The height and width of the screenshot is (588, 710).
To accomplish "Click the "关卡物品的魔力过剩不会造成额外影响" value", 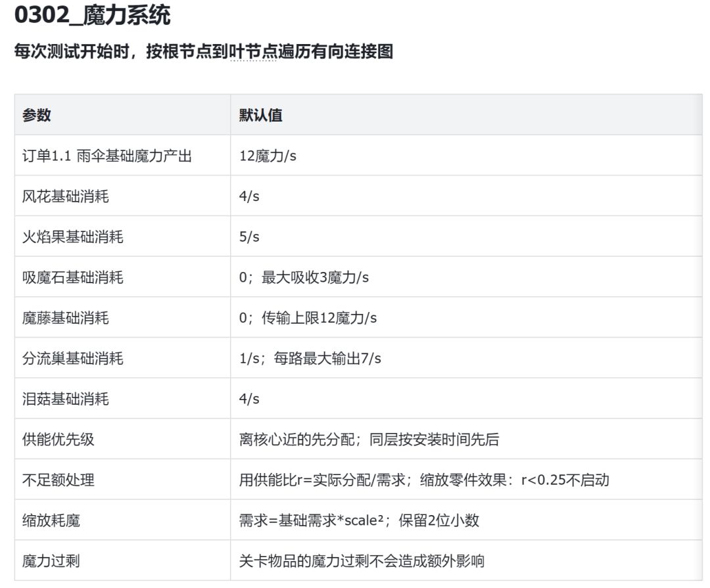I will coord(362,561).
